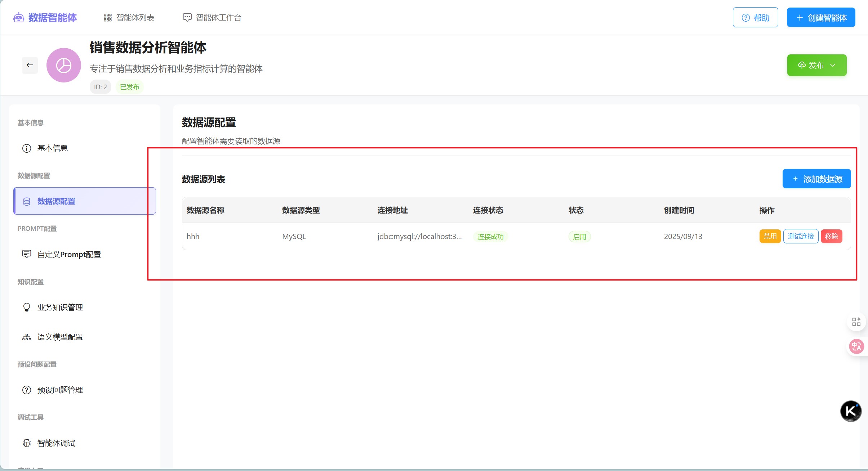The image size is (868, 471).
Task: Click the pink translate floating icon
Action: [x=856, y=346]
